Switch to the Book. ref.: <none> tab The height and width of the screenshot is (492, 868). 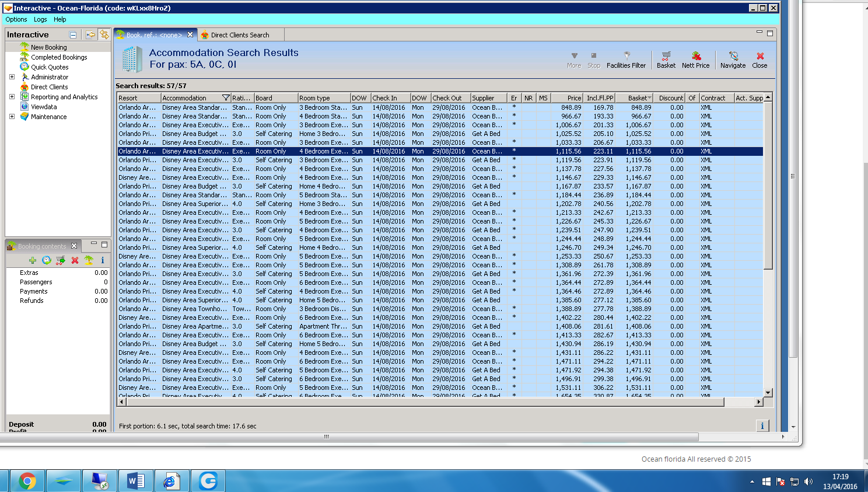click(154, 35)
